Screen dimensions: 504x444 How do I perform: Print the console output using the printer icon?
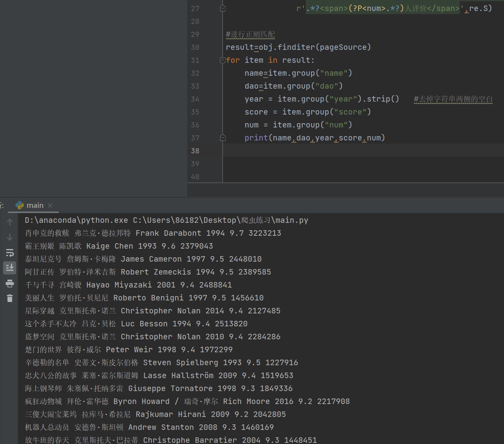[x=10, y=283]
